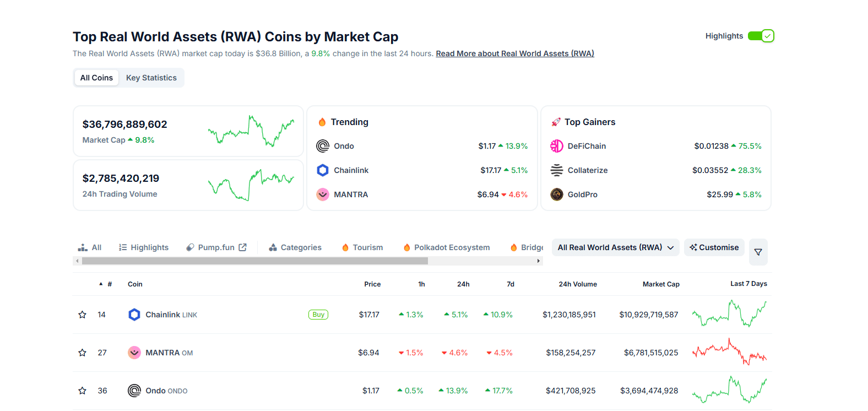Click the Customise button
The image size is (868, 411).
714,247
